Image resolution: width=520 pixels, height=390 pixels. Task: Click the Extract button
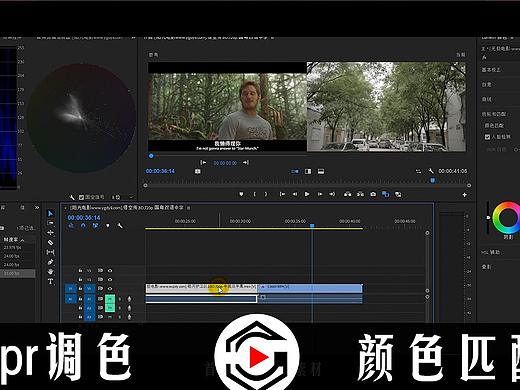point(360,194)
